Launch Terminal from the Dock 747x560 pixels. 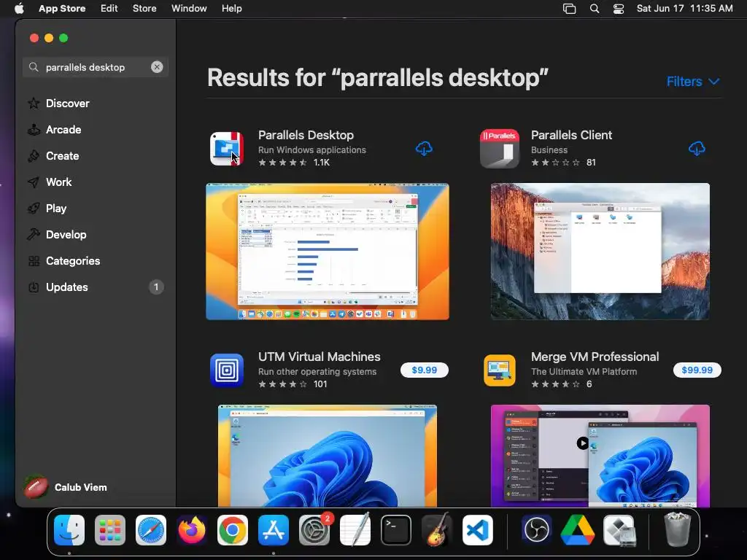coord(396,530)
